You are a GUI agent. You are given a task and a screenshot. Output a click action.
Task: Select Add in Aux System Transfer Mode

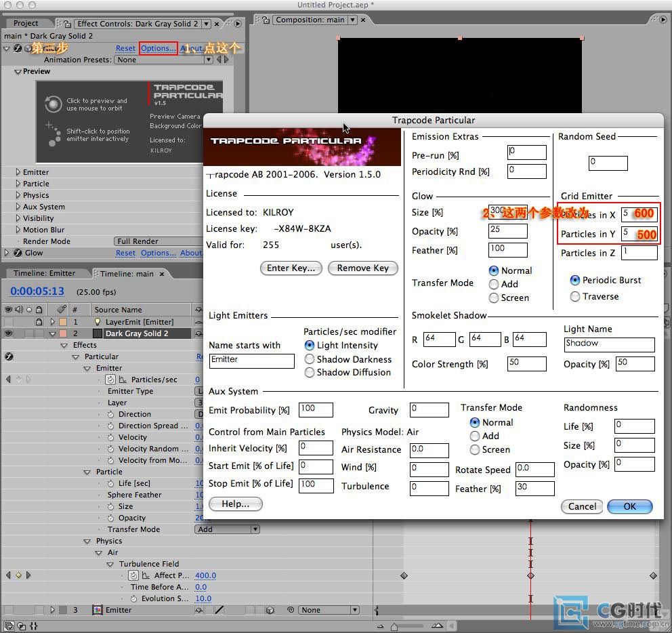[475, 436]
